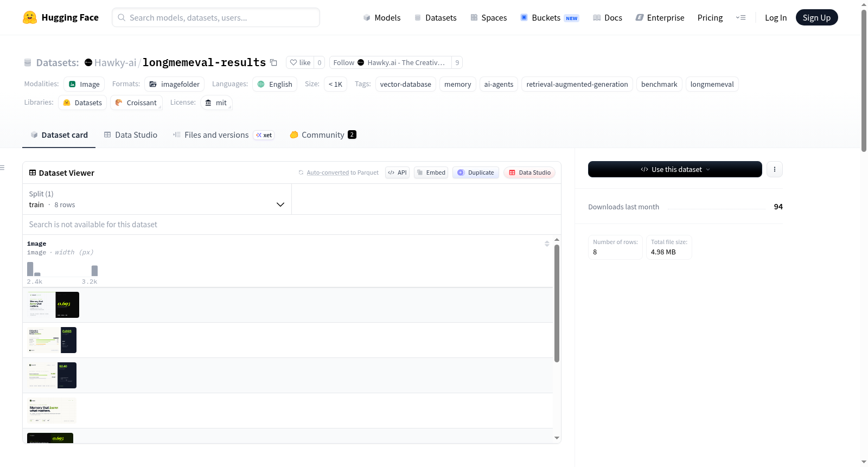Select the longmemeval tag

point(712,84)
